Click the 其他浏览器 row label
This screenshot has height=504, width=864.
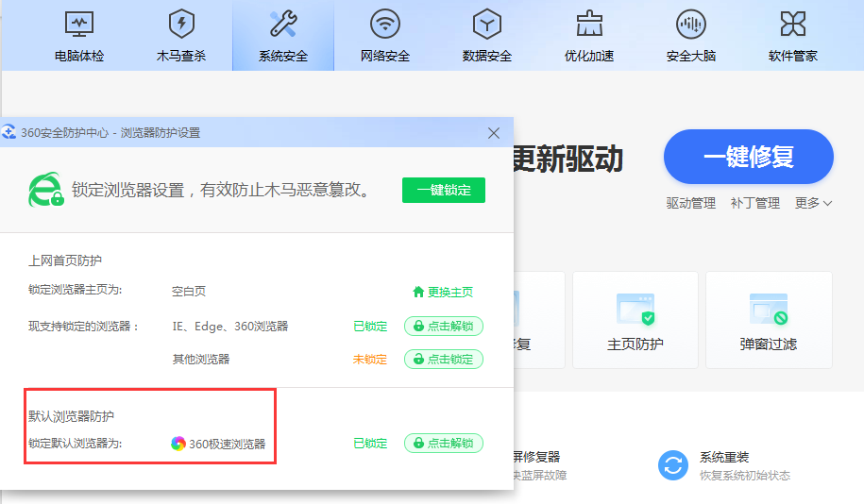click(x=201, y=360)
